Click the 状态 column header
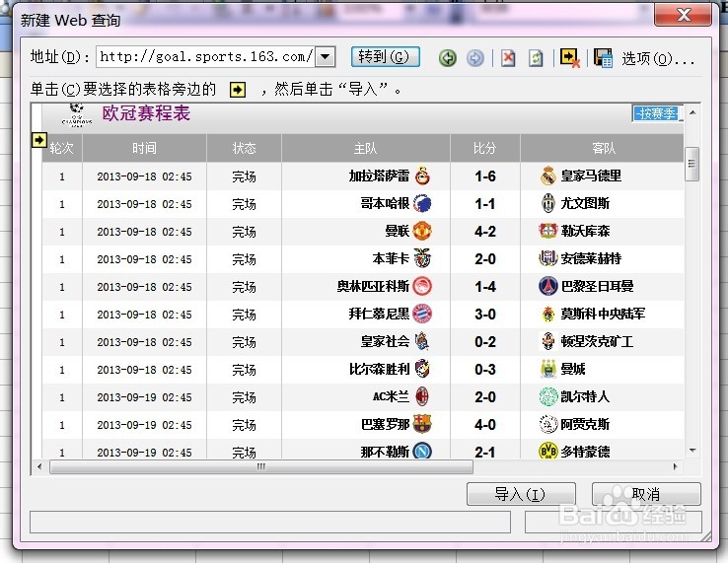This screenshot has height=563, width=728. point(245,148)
